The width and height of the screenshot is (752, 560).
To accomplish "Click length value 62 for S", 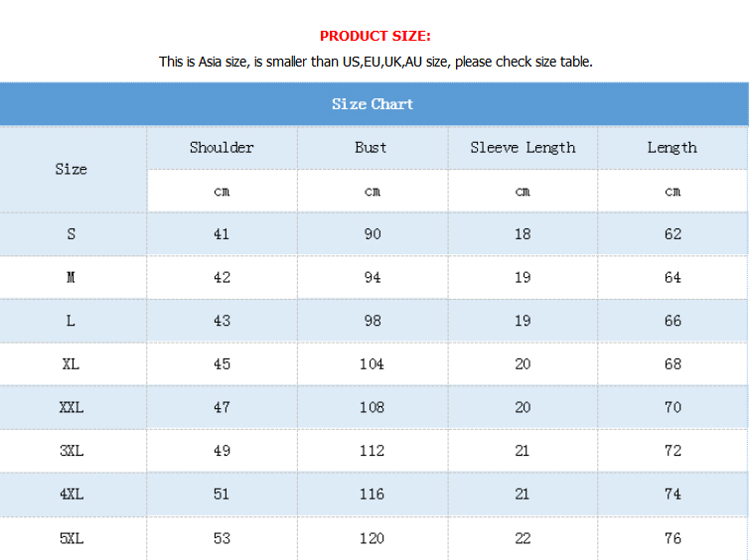I will point(673,234).
